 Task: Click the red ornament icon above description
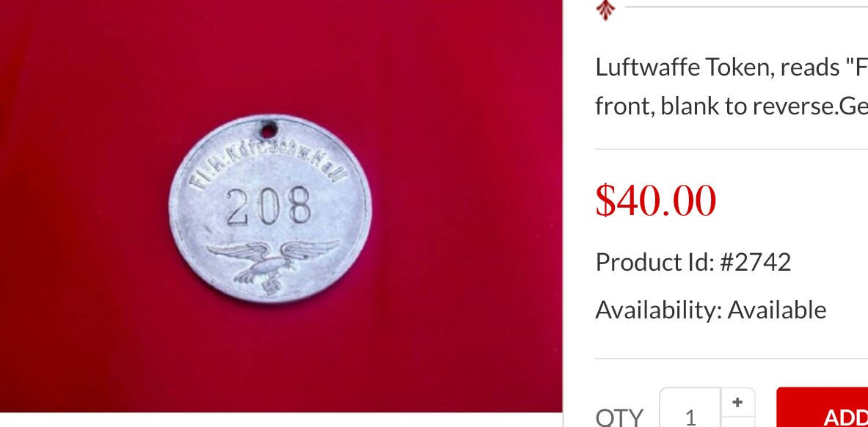coord(605,10)
